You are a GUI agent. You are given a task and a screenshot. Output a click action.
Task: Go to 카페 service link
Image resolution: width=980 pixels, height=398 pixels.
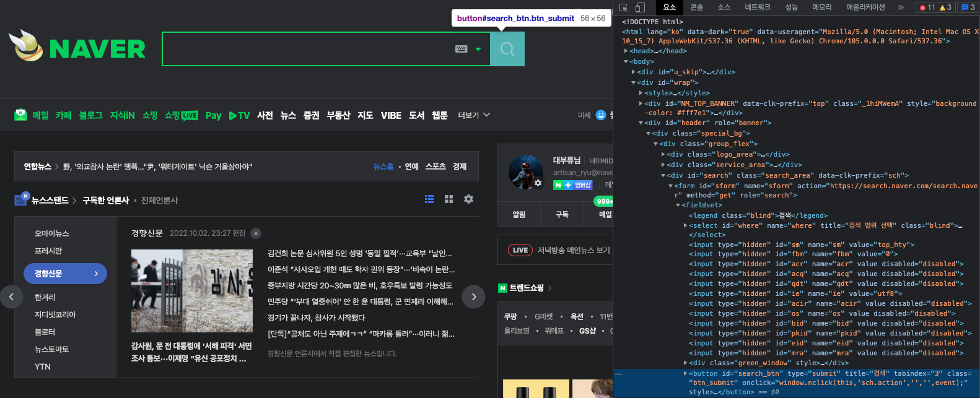pyautogui.click(x=64, y=115)
